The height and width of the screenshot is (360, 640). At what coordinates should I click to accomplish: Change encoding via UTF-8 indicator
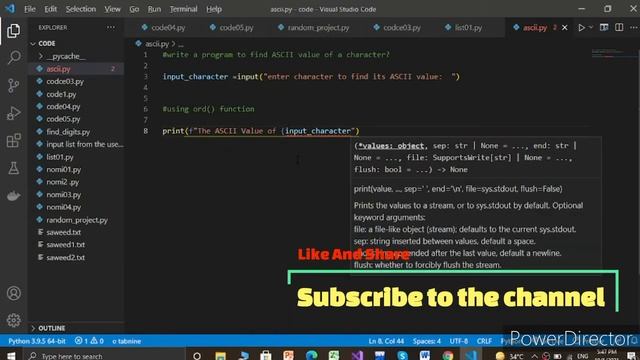click(x=459, y=341)
